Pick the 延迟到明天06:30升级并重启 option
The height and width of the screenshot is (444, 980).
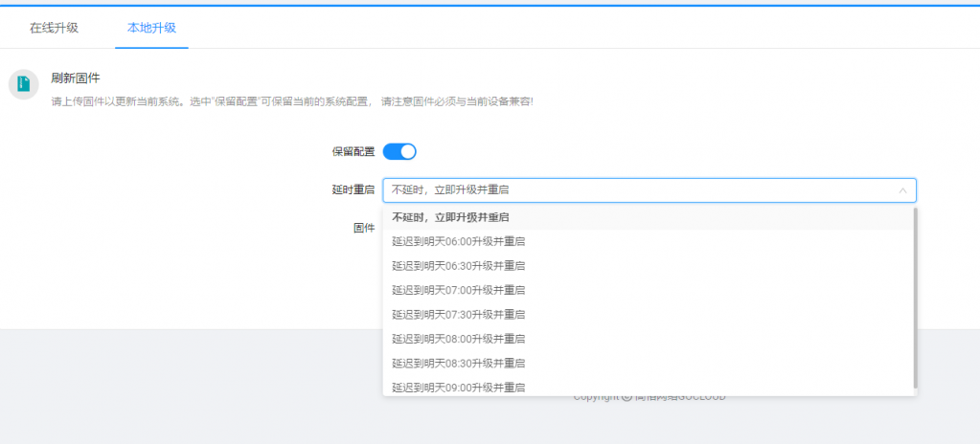pos(458,266)
